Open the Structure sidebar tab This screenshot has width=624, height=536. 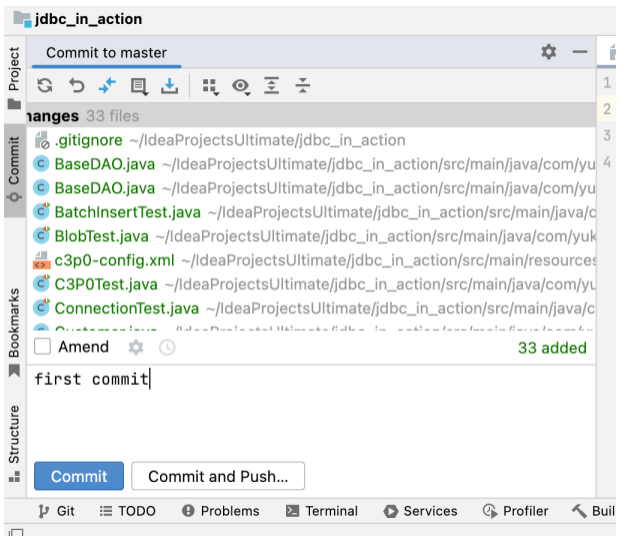click(14, 443)
